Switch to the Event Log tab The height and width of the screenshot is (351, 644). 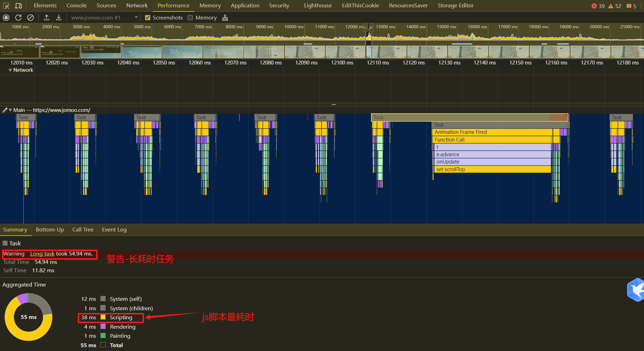pos(114,230)
